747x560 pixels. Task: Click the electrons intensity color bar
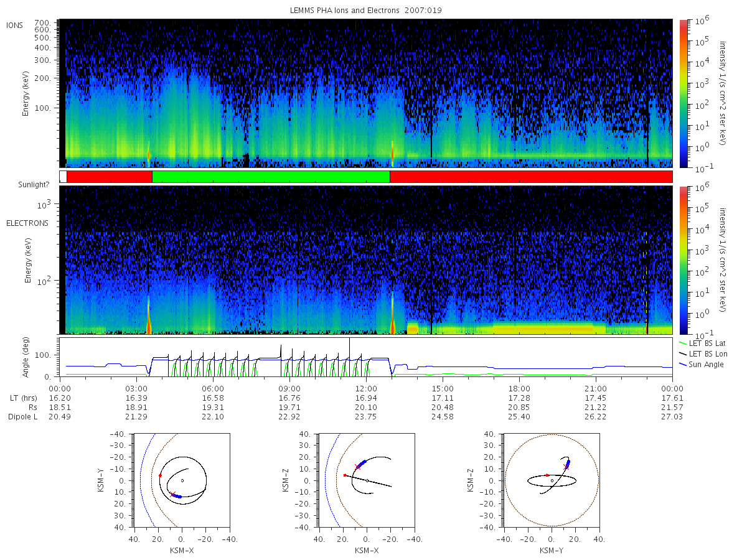(683, 260)
